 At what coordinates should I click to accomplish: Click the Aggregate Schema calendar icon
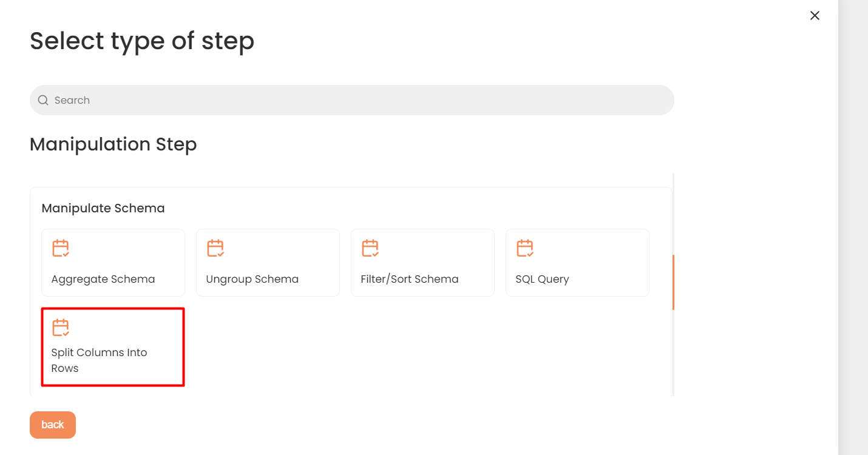click(61, 248)
